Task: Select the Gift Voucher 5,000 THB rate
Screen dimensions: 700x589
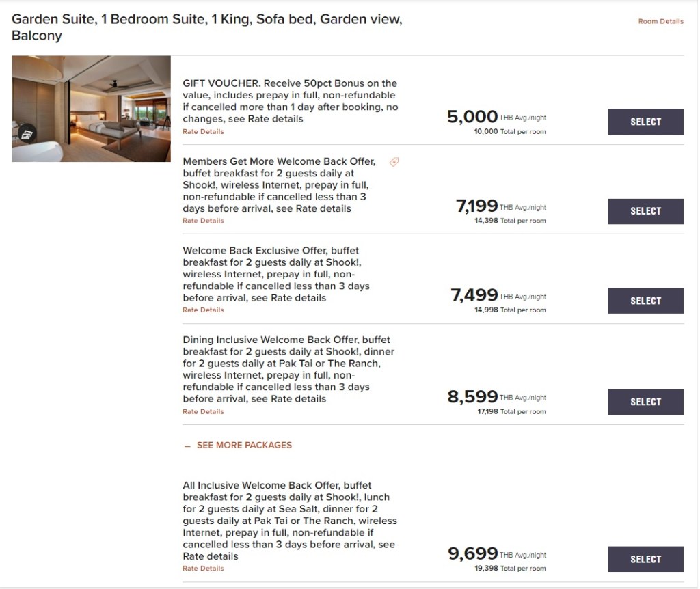Action: point(645,122)
